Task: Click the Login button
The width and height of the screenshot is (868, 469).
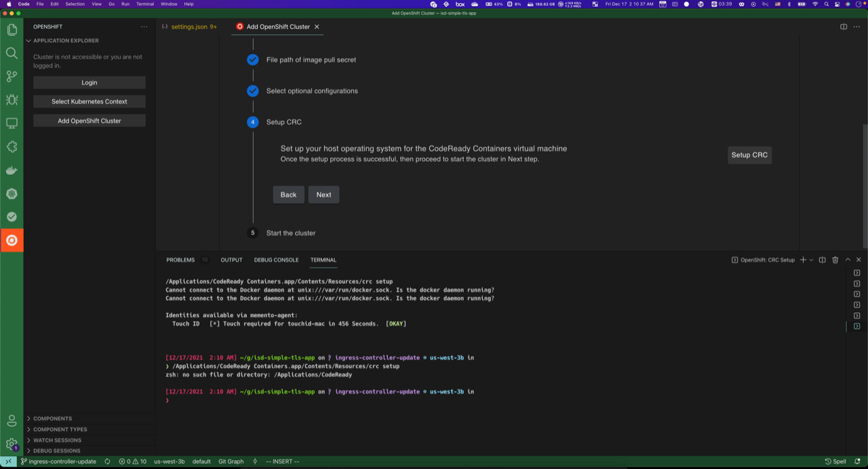Action: point(90,83)
